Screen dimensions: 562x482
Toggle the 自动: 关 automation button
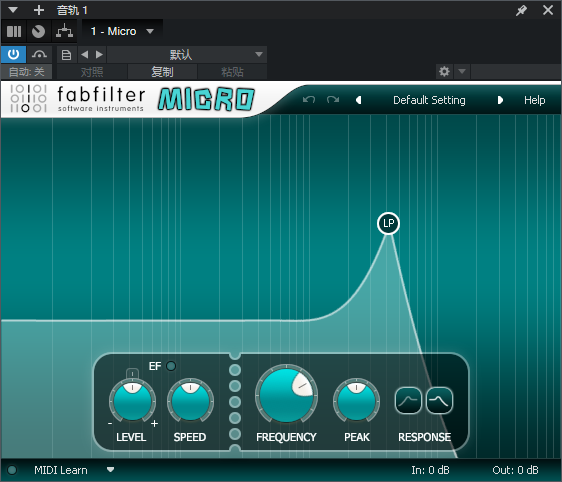click(x=27, y=72)
